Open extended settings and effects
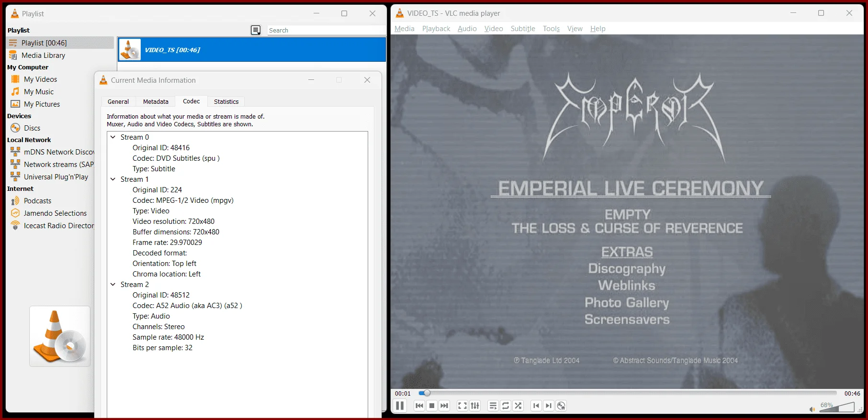This screenshot has height=420, width=868. pos(475,406)
